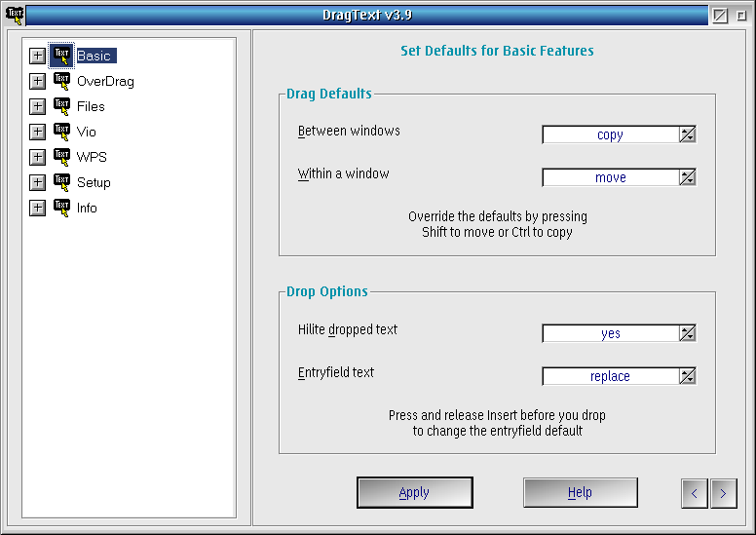Click the Help button

point(580,492)
